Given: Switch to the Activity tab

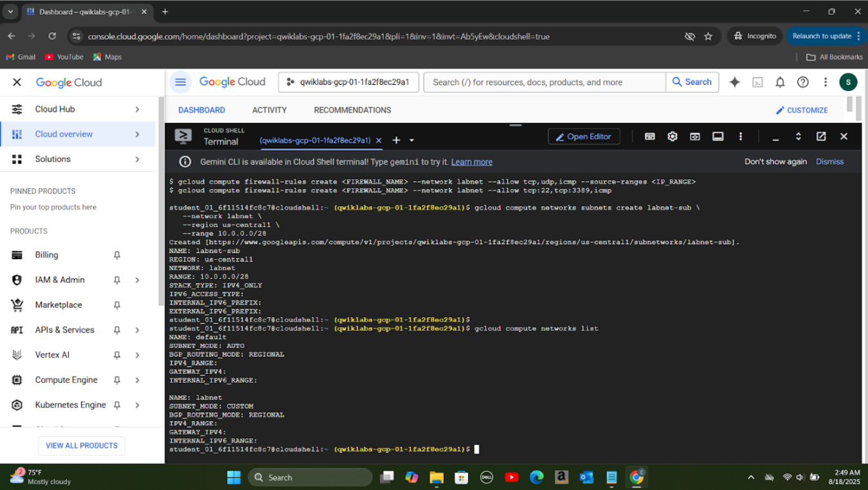Looking at the screenshot, I should [269, 110].
